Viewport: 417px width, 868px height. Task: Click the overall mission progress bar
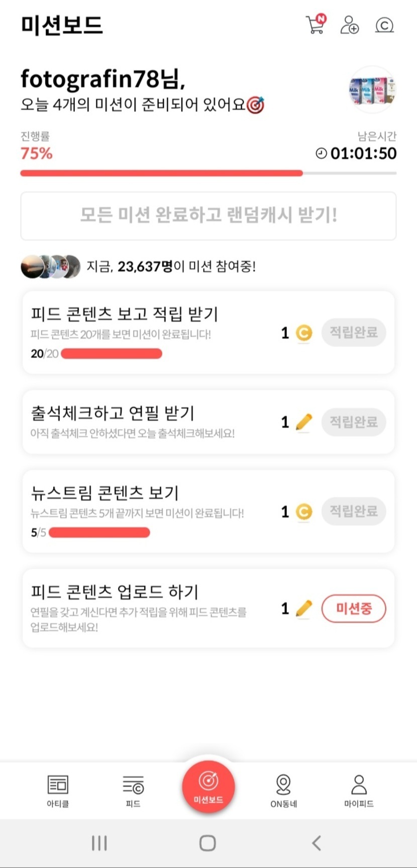(208, 173)
